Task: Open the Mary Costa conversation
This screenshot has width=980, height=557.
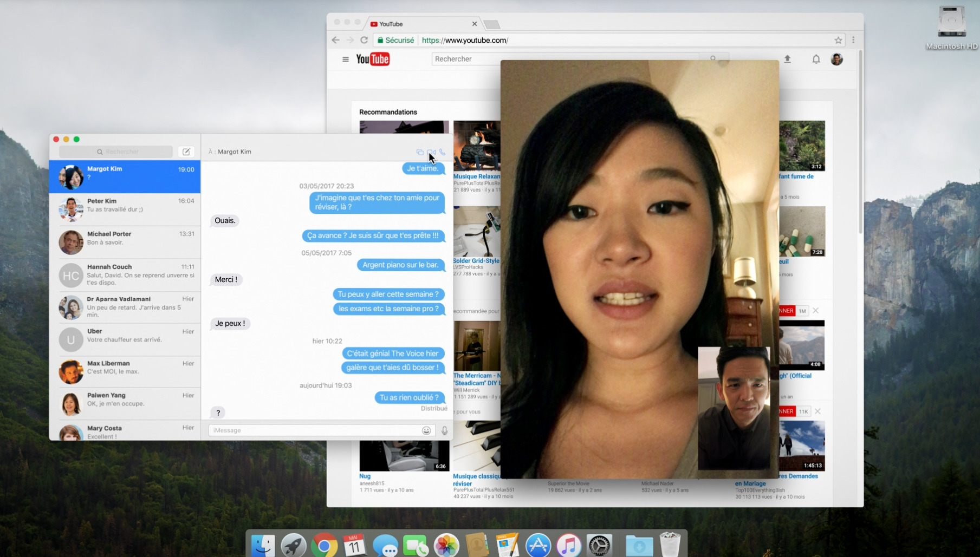Action: 125,430
